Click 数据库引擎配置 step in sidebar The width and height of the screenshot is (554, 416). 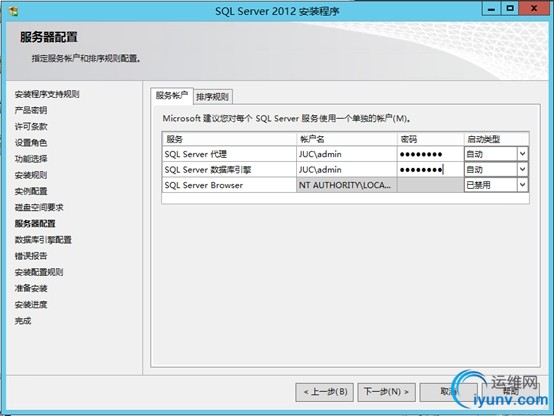(x=43, y=240)
